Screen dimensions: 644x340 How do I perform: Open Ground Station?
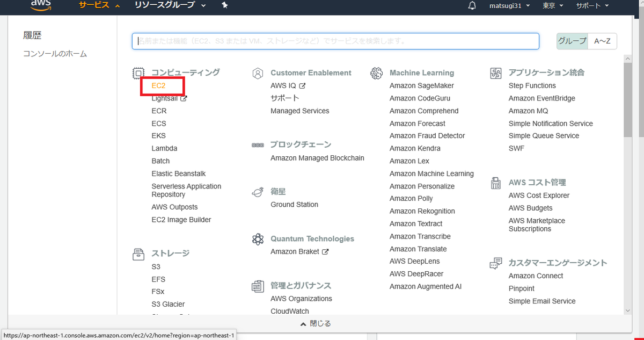295,205
